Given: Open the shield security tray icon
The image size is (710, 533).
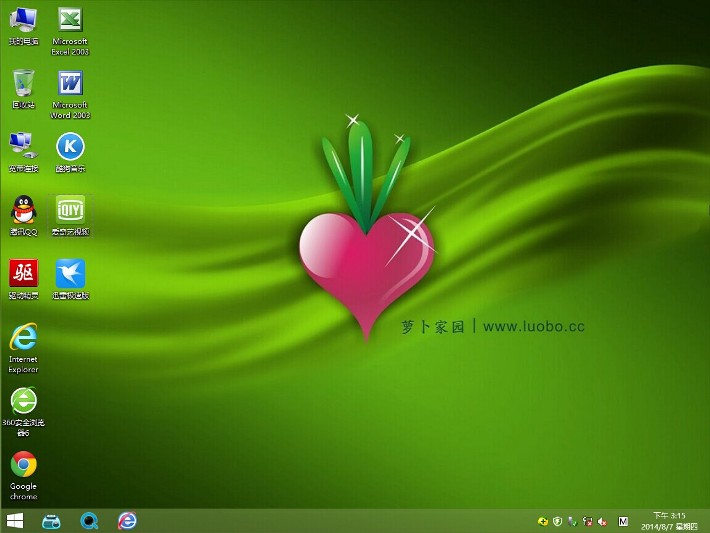Looking at the screenshot, I should pos(557,522).
